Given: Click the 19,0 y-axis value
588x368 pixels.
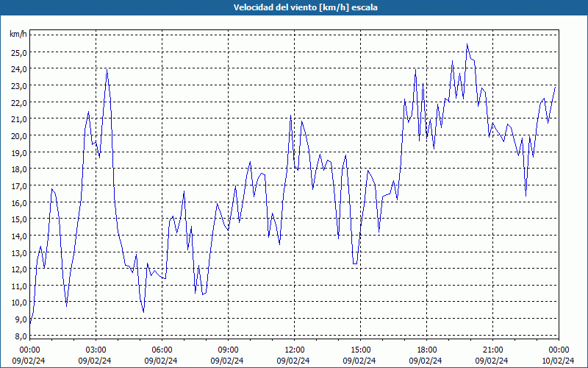Looking at the screenshot, I should pyautogui.click(x=19, y=152).
